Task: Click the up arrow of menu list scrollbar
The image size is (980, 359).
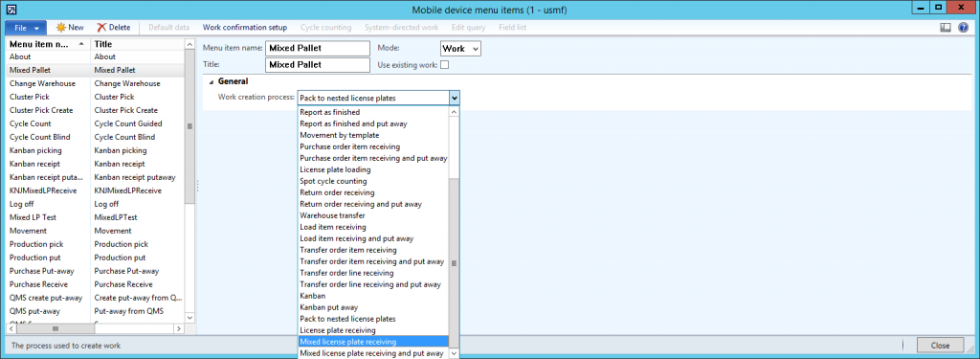Action: 189,44
